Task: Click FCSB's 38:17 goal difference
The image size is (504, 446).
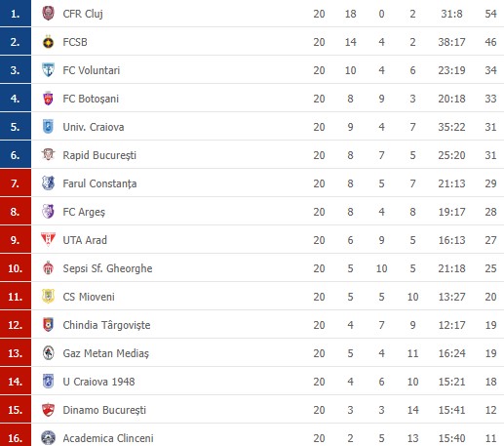Action: [451, 42]
